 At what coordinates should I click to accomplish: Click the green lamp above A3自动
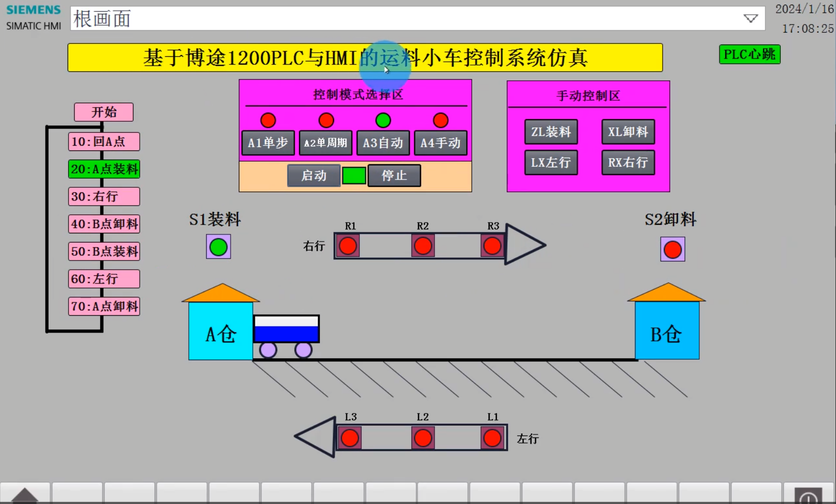click(x=383, y=120)
